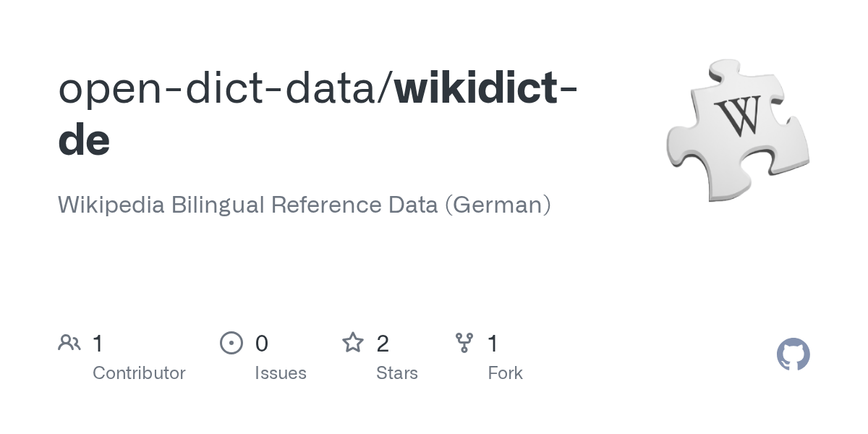Click the fork count 1 beside branch icon
The width and height of the screenshot is (868, 434).
click(493, 344)
